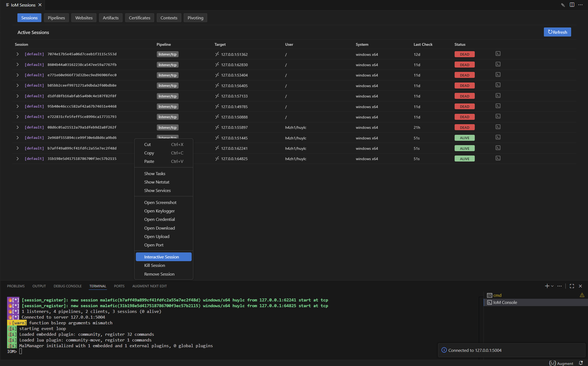Open notifications bell in status bar
Viewport: 588px width, 366px height.
tap(581, 363)
